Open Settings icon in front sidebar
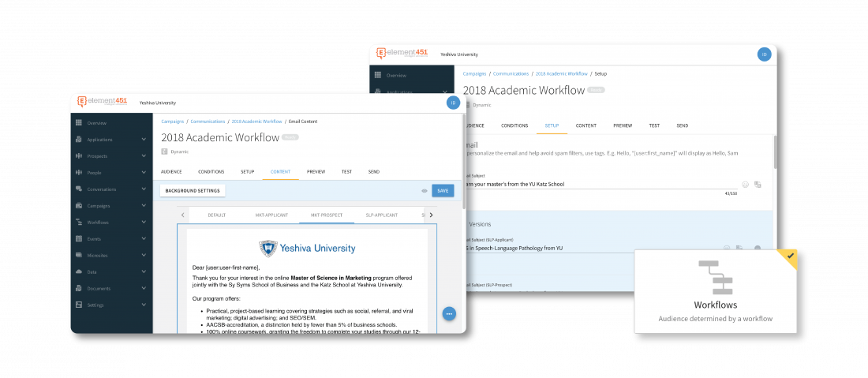Screen dimensions: 868x378 [x=79, y=305]
